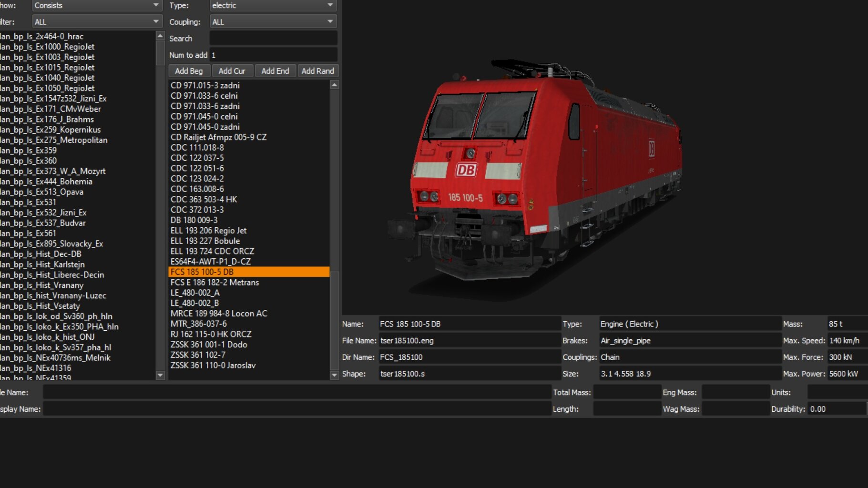Viewport: 868px width, 488px height.
Task: Open the Coupling dropdown set to ALL
Action: click(x=273, y=21)
